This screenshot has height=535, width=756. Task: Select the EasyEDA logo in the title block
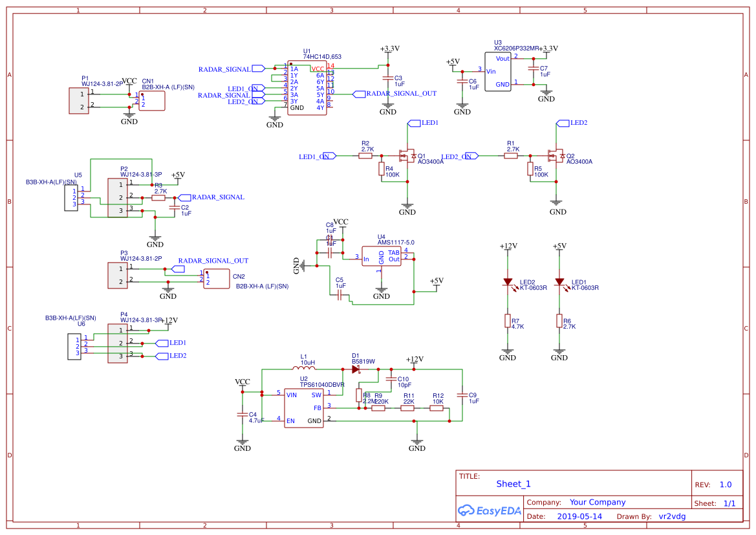[490, 510]
